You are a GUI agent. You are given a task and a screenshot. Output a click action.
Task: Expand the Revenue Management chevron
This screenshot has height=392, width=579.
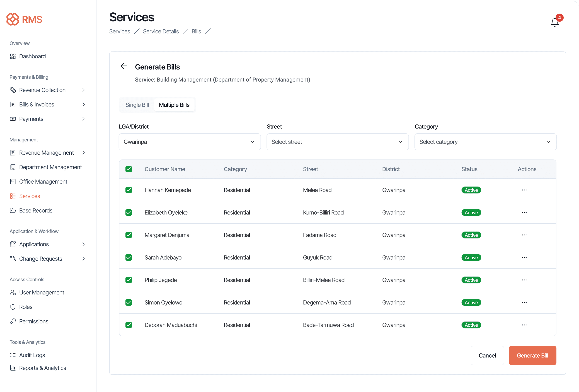pos(84,153)
